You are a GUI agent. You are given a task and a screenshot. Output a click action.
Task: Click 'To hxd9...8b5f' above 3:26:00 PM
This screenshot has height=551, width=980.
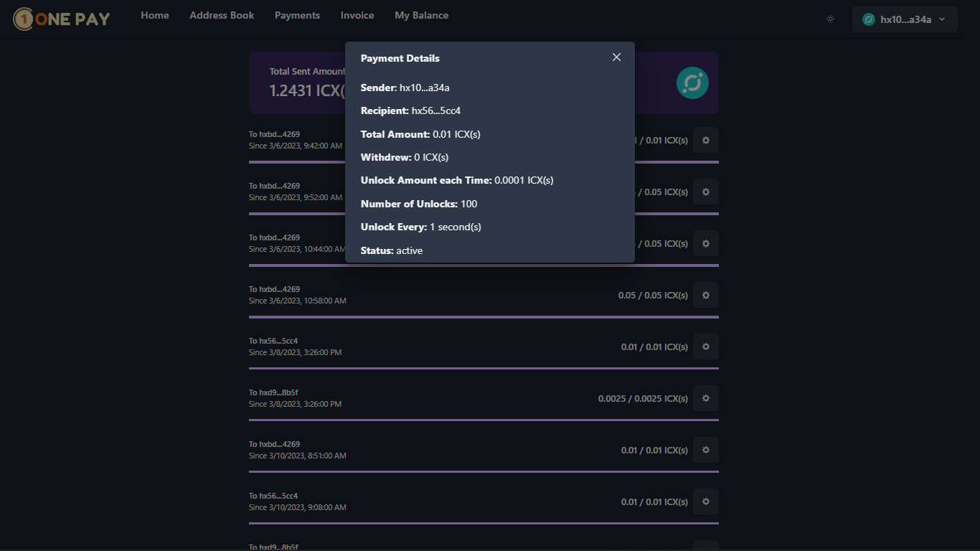pos(273,392)
